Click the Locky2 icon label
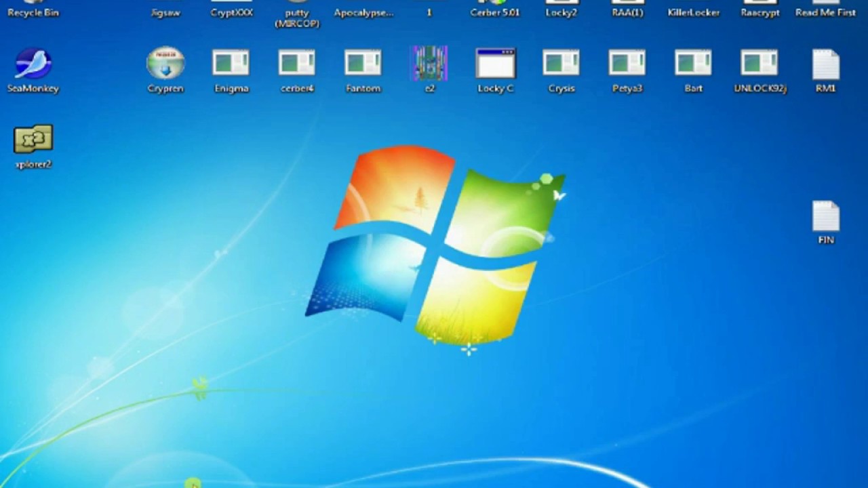 pyautogui.click(x=561, y=12)
